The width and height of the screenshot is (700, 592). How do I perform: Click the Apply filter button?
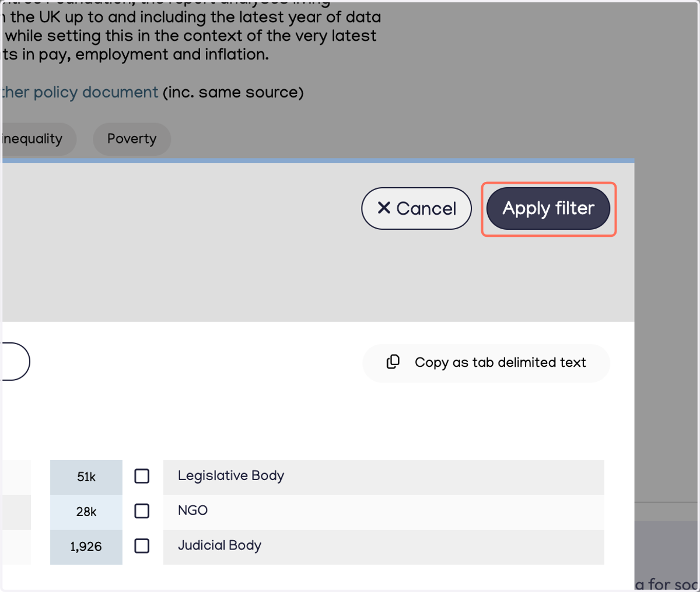[548, 208]
